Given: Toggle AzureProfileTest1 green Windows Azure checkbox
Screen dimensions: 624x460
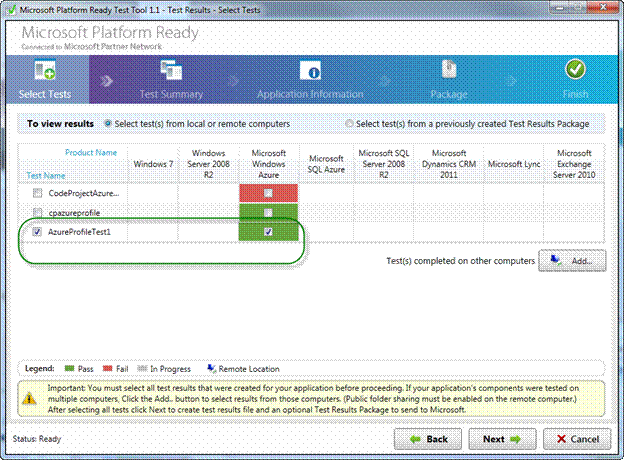Looking at the screenshot, I should pyautogui.click(x=269, y=232).
